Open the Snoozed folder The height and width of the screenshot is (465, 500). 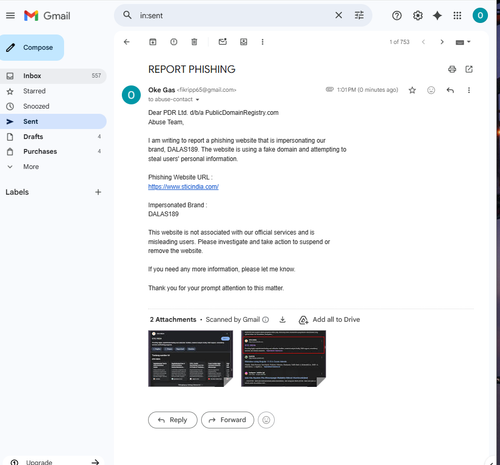(53, 106)
